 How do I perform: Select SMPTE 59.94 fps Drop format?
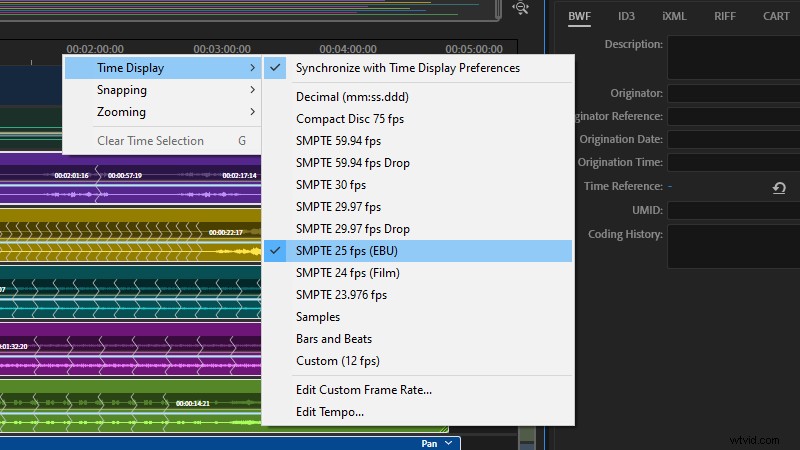(x=418, y=163)
